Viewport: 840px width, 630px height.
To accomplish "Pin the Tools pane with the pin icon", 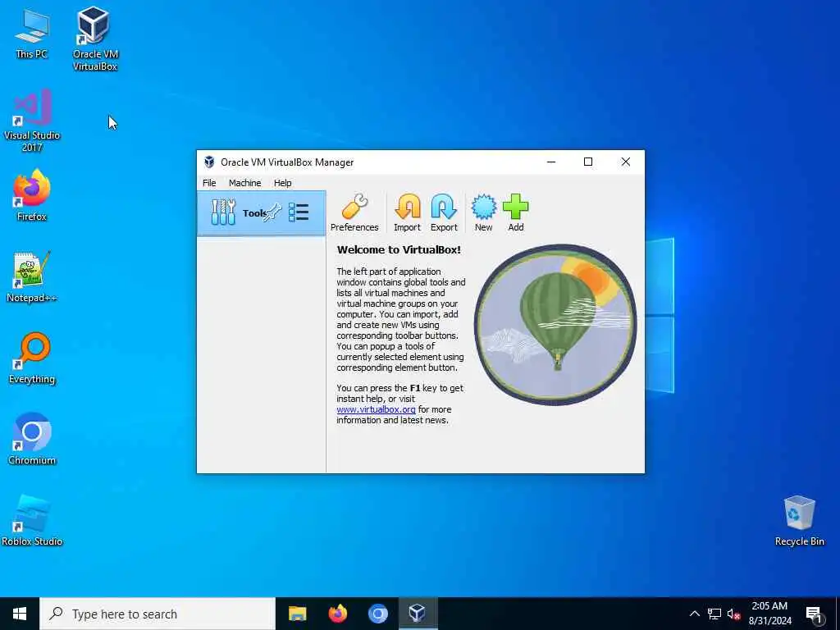I will [x=272, y=212].
